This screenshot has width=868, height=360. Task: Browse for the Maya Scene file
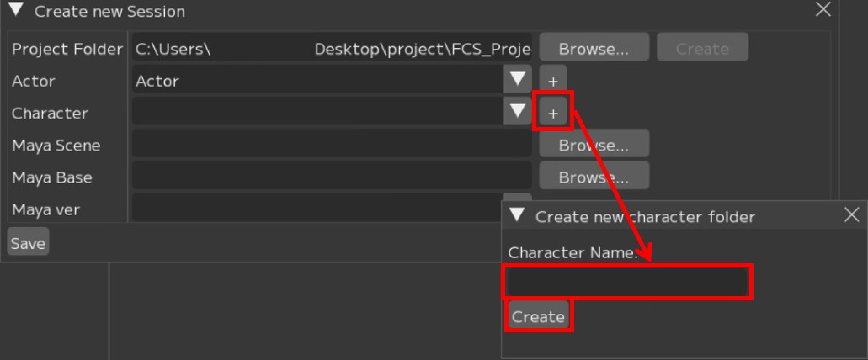(x=594, y=145)
